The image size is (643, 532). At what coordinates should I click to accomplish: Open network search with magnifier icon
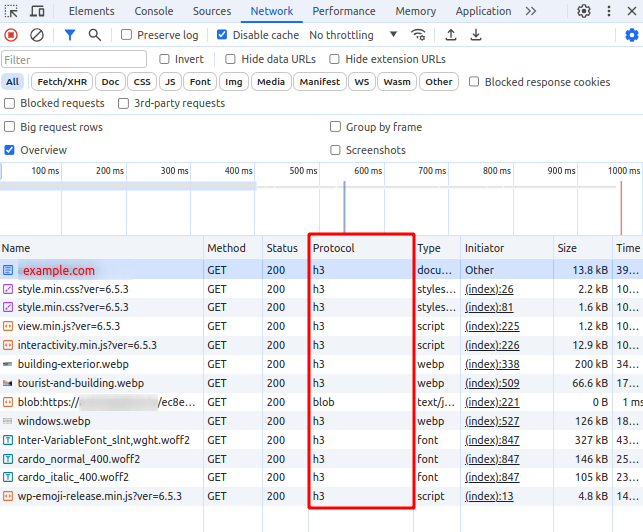tap(94, 35)
